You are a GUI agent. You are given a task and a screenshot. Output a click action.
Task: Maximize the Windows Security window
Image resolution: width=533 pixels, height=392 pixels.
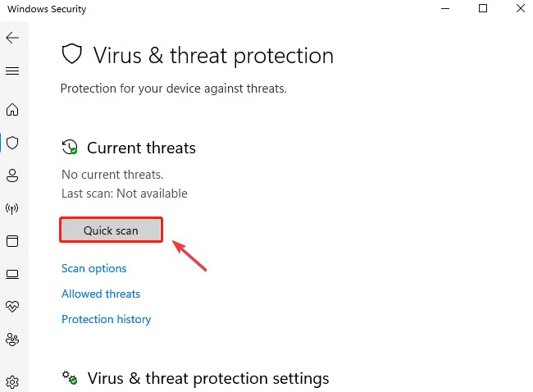(x=483, y=8)
